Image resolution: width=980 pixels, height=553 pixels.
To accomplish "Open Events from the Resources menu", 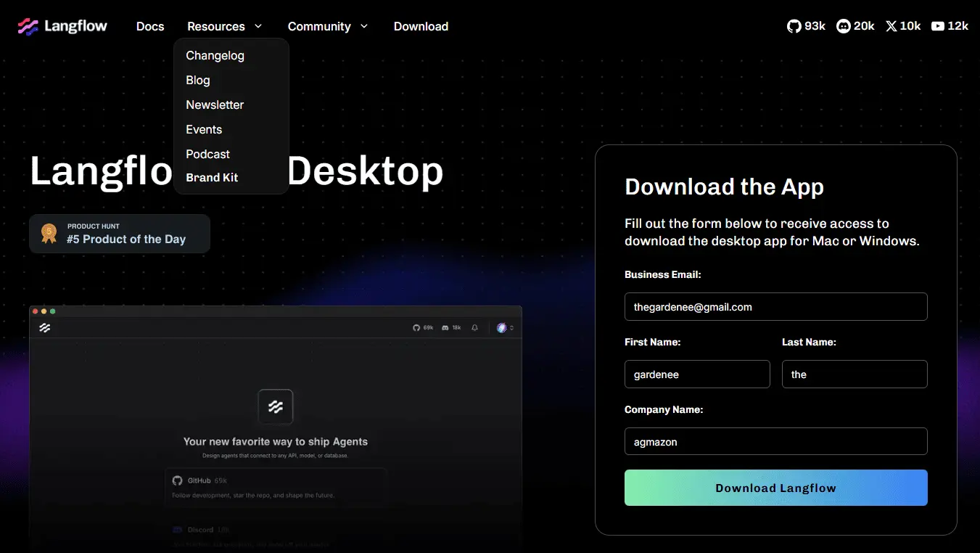I will pos(204,129).
